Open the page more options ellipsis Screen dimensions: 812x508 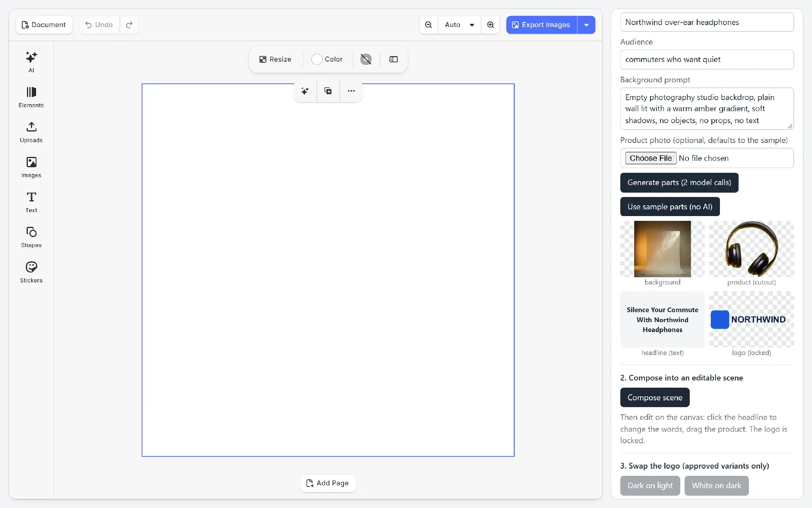coord(351,91)
